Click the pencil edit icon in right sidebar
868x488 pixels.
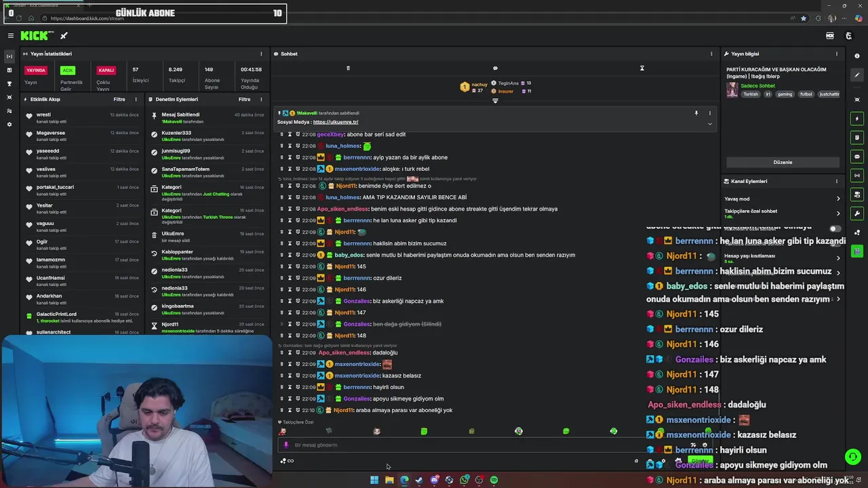point(857,75)
